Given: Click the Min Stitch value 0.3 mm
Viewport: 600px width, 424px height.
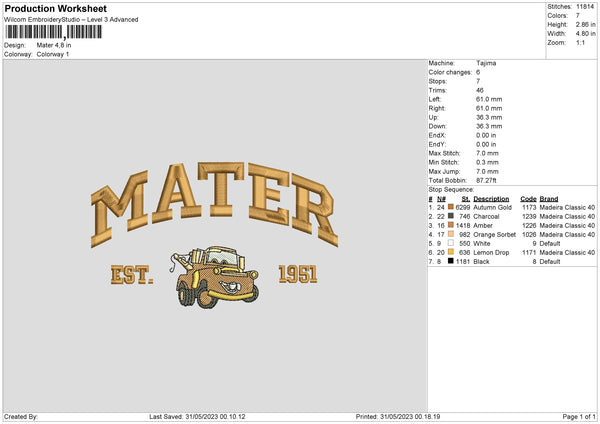Looking at the screenshot, I should (487, 163).
